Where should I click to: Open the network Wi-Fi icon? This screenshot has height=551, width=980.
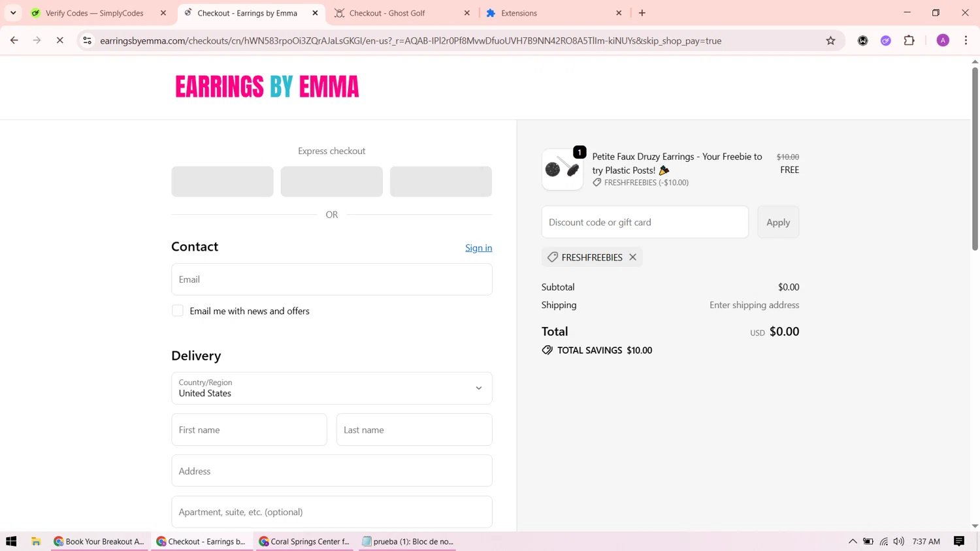coord(884,541)
